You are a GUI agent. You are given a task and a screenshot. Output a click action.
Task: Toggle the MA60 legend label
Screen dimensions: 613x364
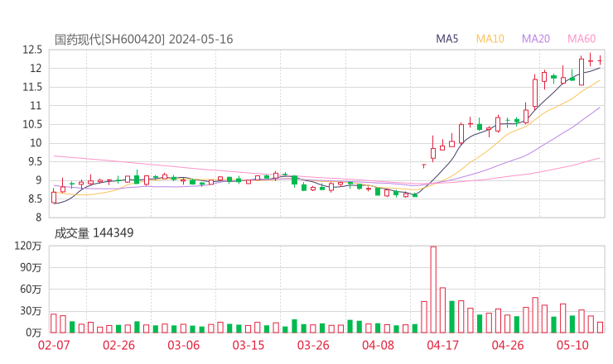(x=582, y=39)
